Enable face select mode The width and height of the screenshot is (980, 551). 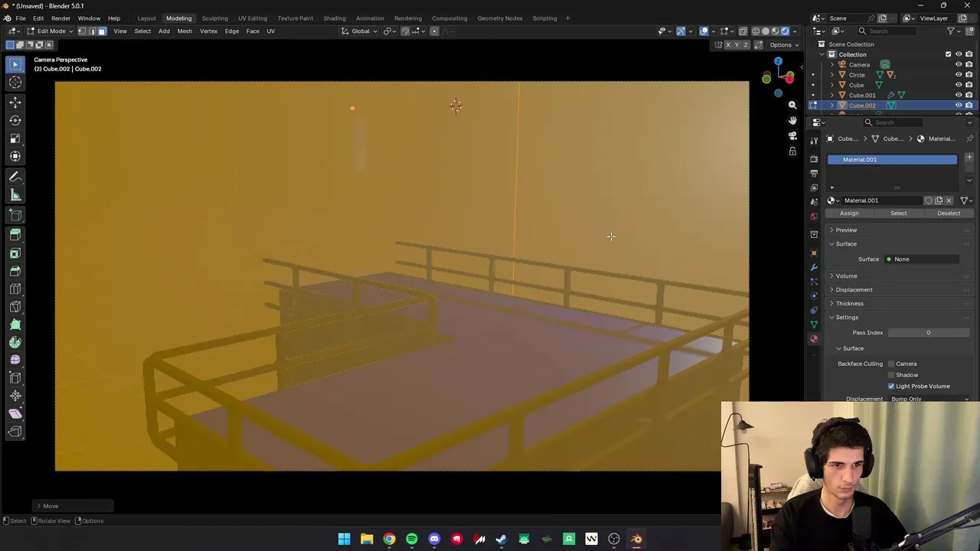102,31
